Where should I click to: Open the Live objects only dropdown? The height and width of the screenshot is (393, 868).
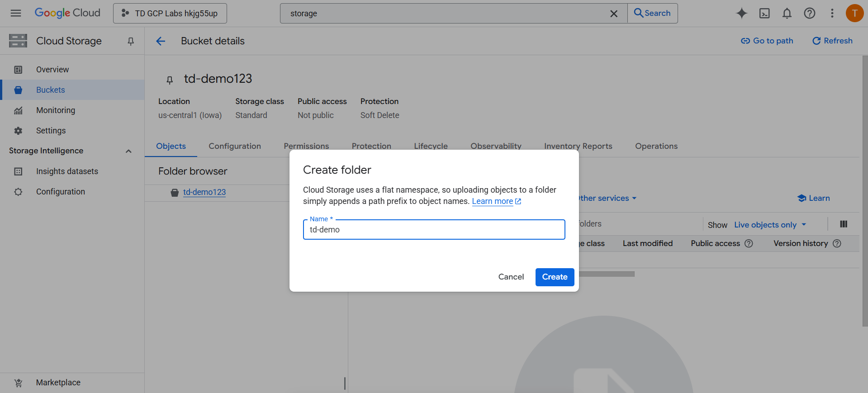pos(770,225)
